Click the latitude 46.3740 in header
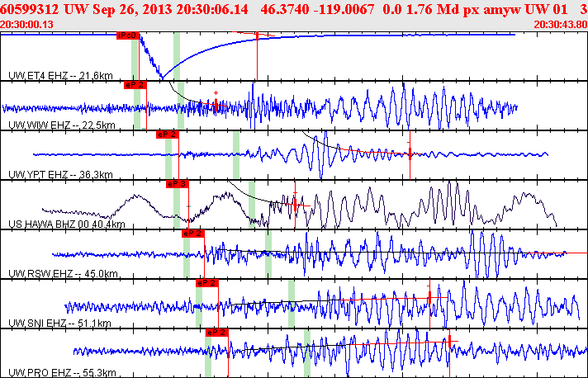This screenshot has width=588, height=378. pyautogui.click(x=285, y=9)
